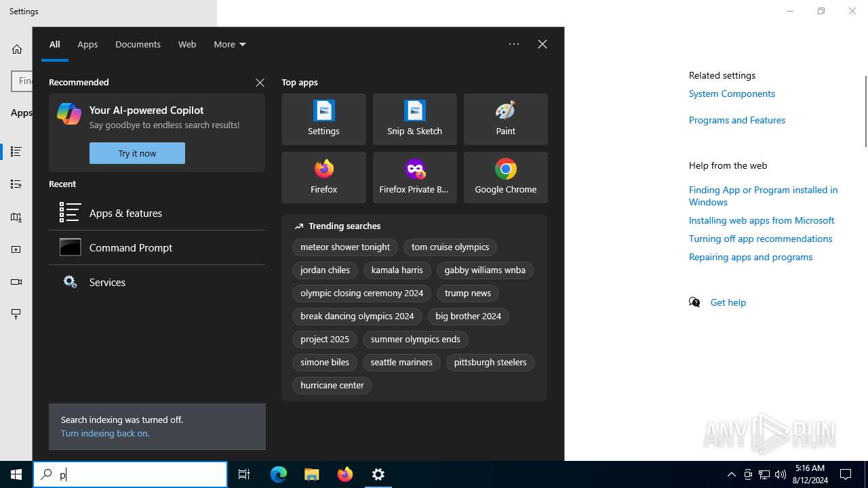Open the Settings app tile
Image resolution: width=868 pixels, height=488 pixels.
pyautogui.click(x=323, y=119)
